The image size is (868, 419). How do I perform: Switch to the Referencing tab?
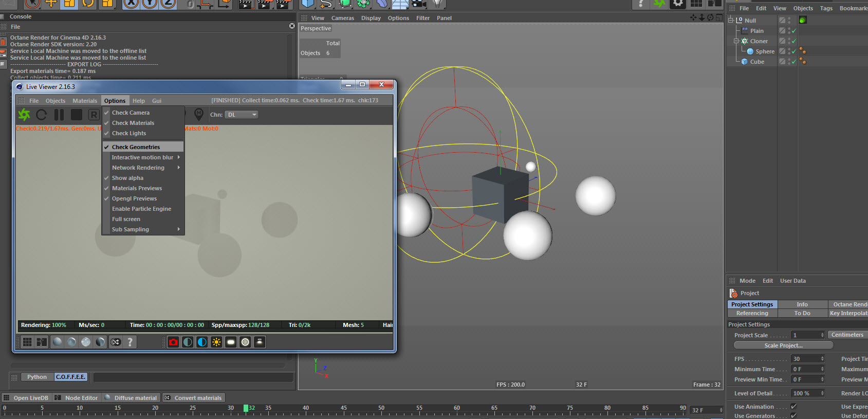(752, 313)
